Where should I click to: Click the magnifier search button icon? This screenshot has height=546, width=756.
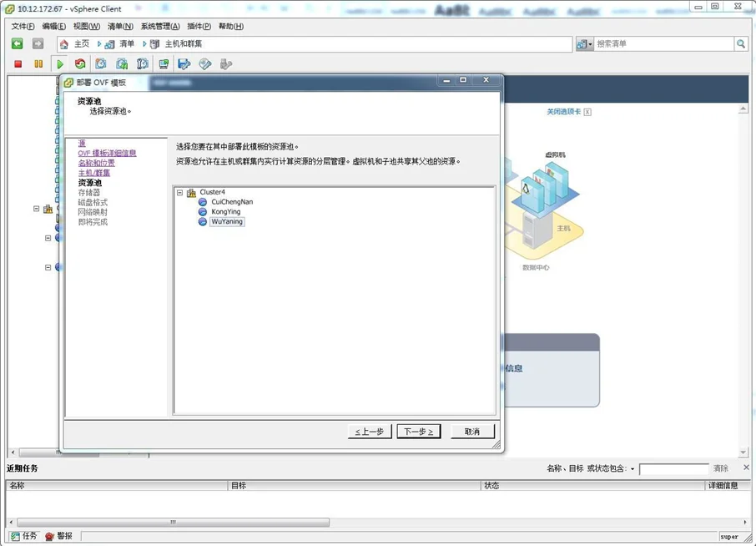pyautogui.click(x=741, y=44)
